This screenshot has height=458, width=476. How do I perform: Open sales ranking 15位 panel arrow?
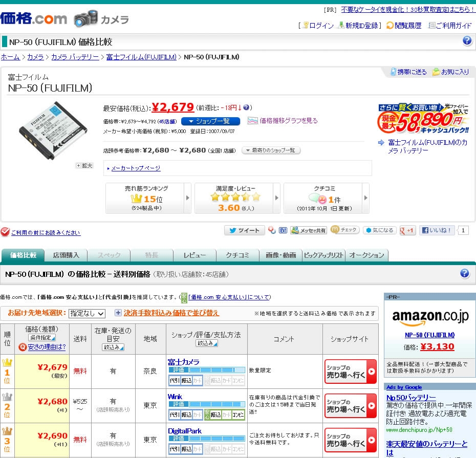(188, 198)
